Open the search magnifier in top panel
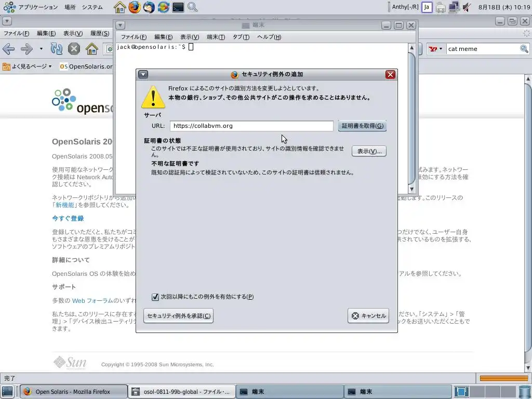This screenshot has width=532, height=399. pyautogui.click(x=192, y=7)
